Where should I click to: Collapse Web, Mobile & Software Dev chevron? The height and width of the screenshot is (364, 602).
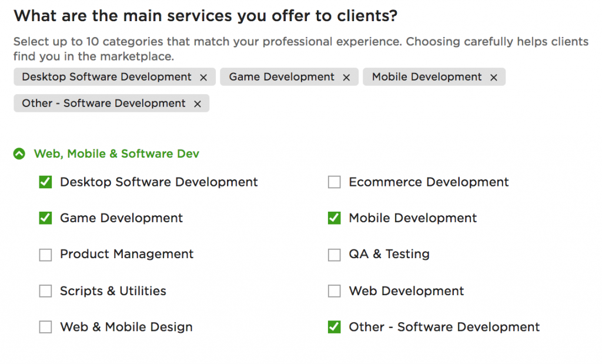[x=19, y=154]
